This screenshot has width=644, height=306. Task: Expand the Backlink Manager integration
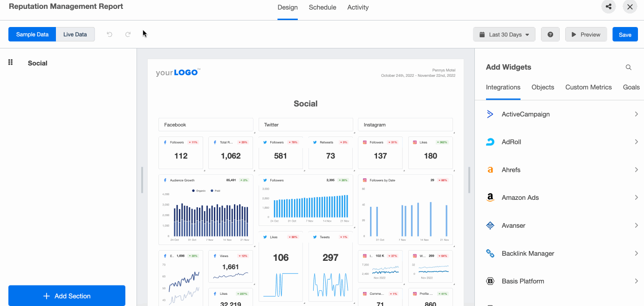(637, 253)
